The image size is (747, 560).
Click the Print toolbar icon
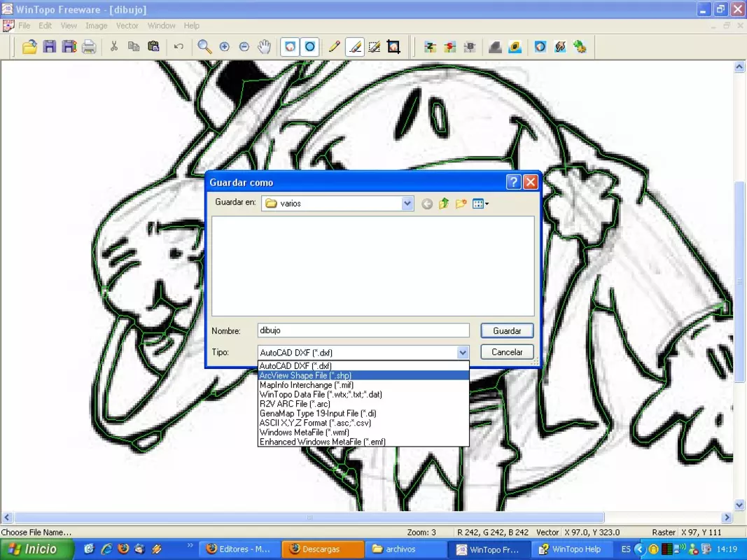click(x=89, y=47)
